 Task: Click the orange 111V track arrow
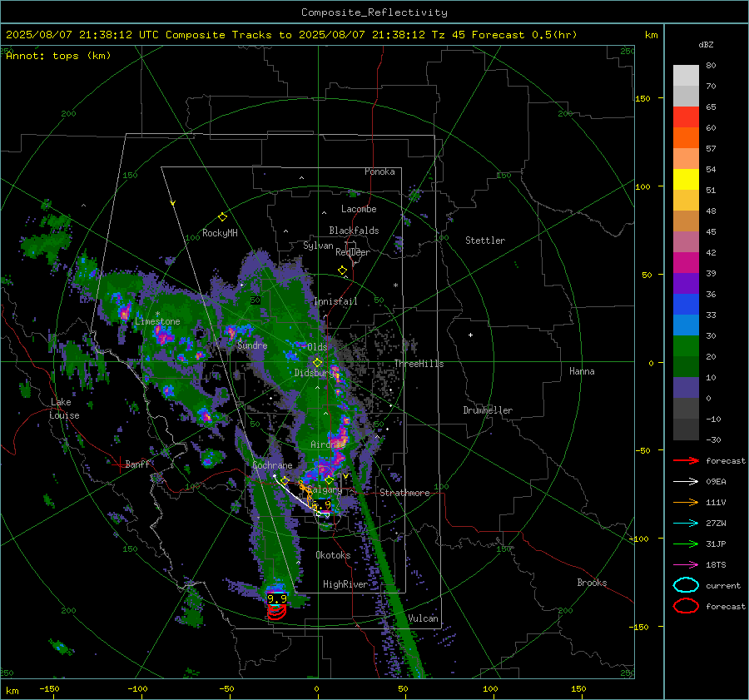[x=686, y=502]
